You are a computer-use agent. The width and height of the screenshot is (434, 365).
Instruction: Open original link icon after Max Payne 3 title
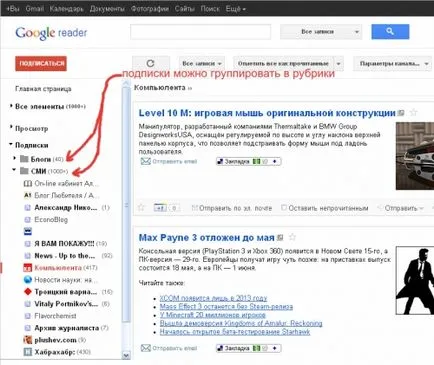pyautogui.click(x=280, y=238)
